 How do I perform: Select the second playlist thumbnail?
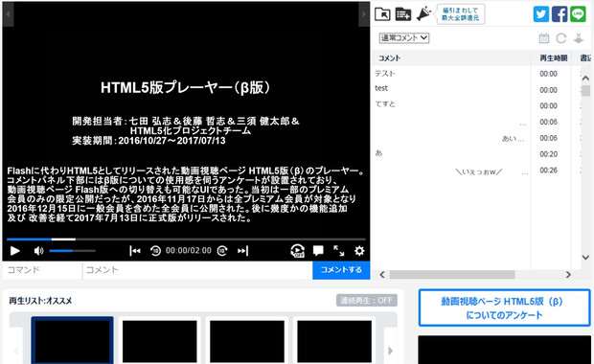159,340
